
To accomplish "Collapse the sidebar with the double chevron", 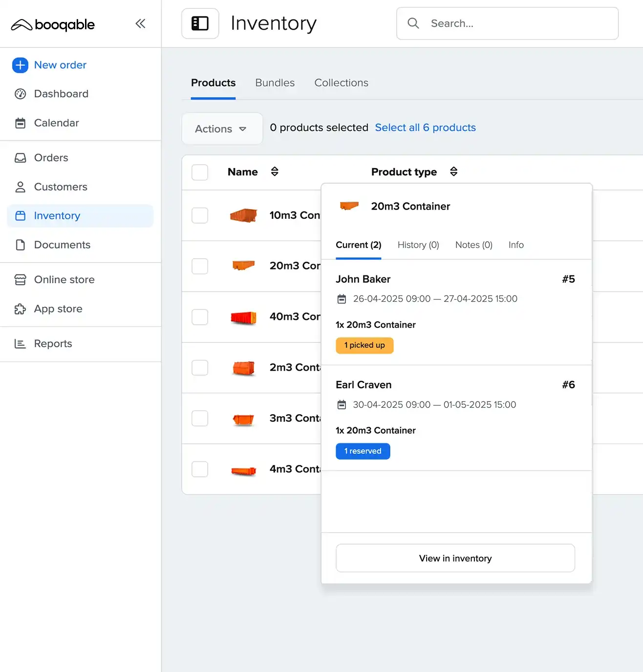I will (x=140, y=23).
